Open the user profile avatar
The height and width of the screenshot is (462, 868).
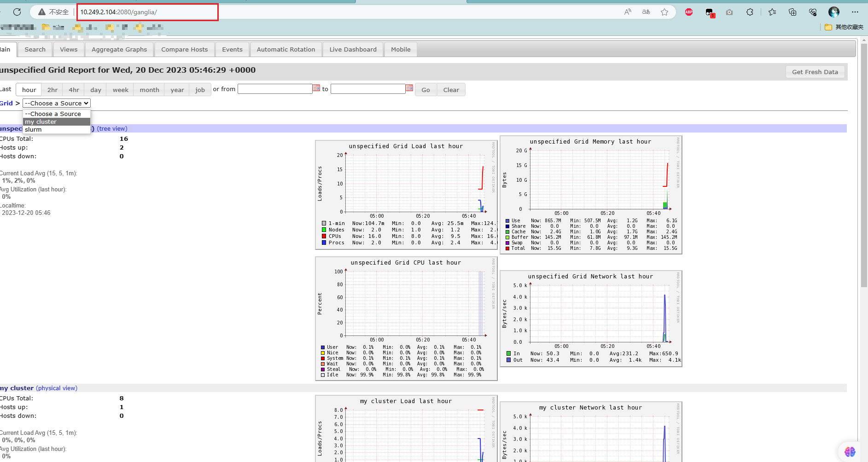pyautogui.click(x=834, y=12)
